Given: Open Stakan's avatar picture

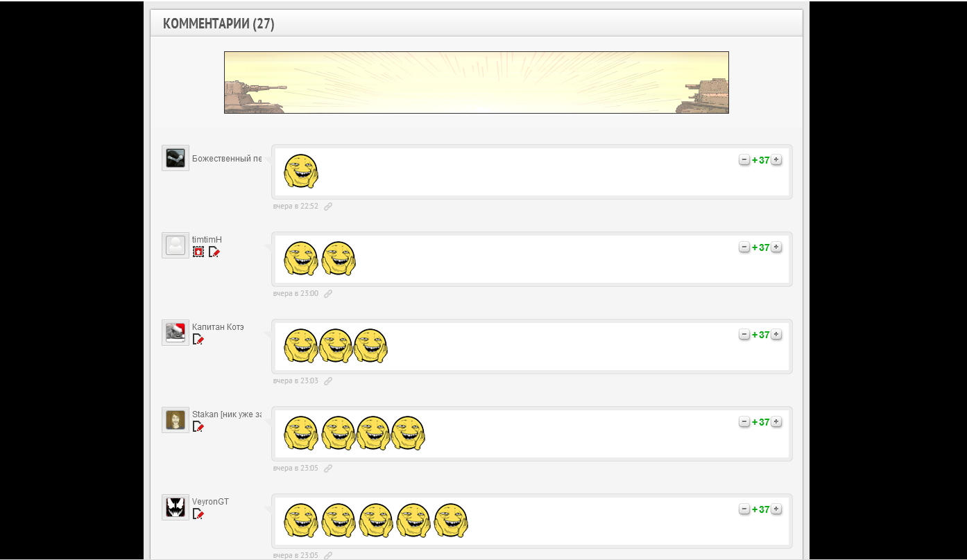Looking at the screenshot, I should (176, 420).
